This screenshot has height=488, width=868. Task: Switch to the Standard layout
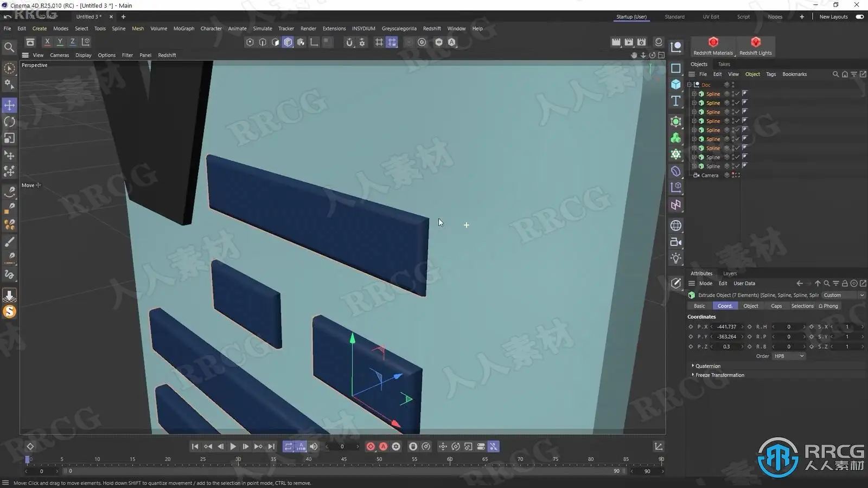(674, 17)
